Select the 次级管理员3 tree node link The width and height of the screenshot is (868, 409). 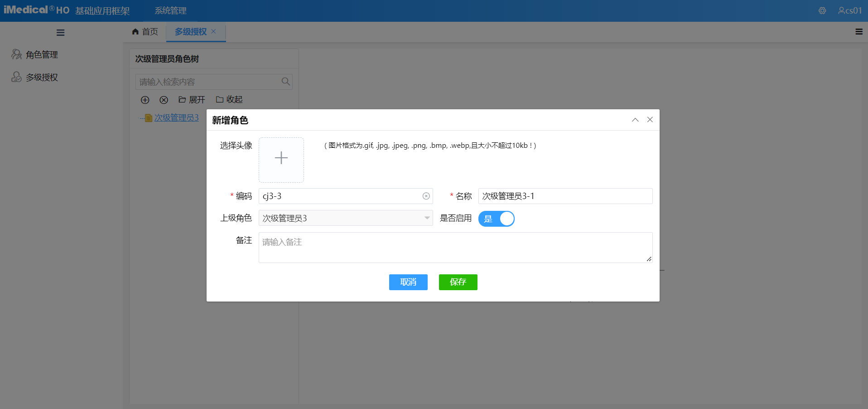(x=177, y=117)
